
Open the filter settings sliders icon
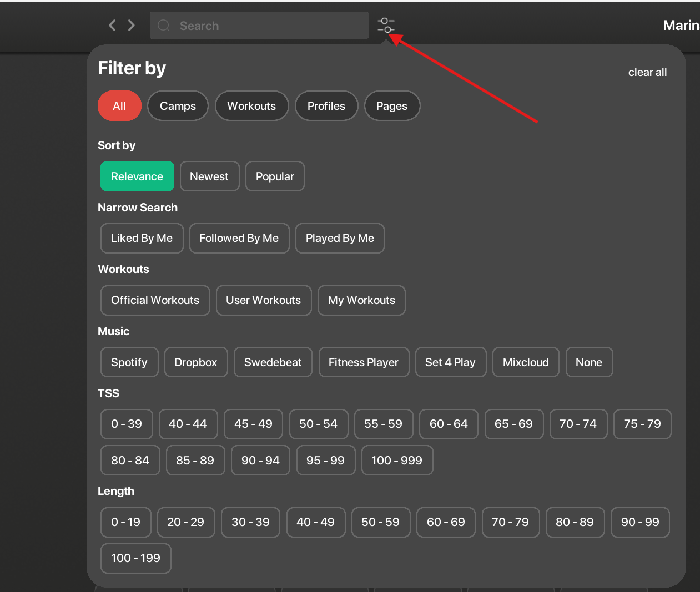click(x=386, y=26)
